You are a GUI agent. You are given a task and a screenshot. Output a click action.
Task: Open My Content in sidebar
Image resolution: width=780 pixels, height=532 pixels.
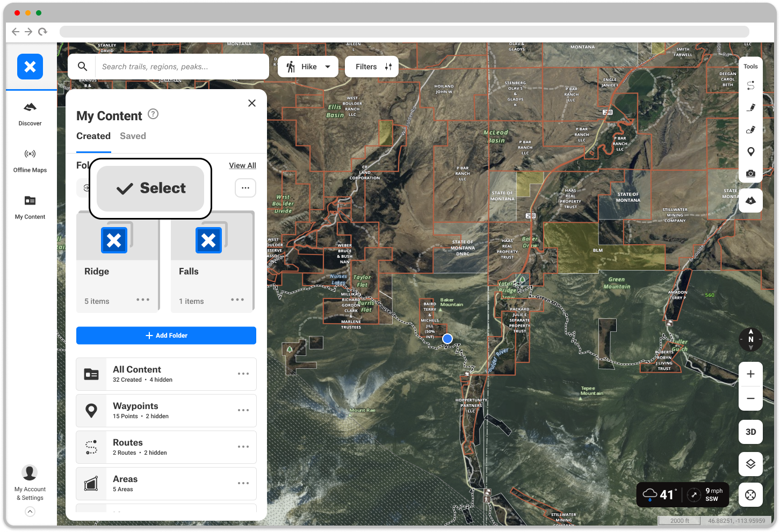click(30, 208)
